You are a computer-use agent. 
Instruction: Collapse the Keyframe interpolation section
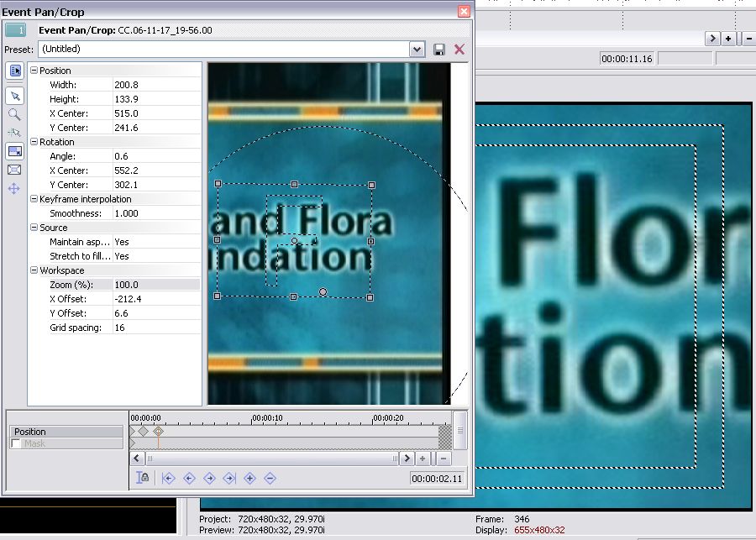click(x=34, y=199)
